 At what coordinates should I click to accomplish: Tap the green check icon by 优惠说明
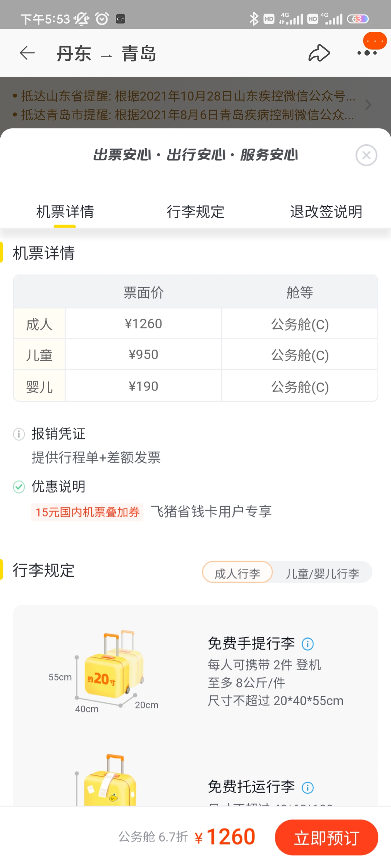pyautogui.click(x=19, y=487)
